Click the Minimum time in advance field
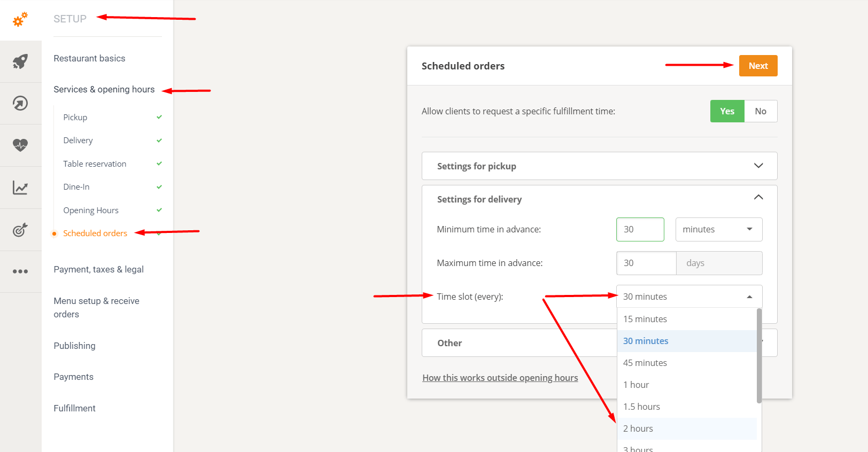 640,229
